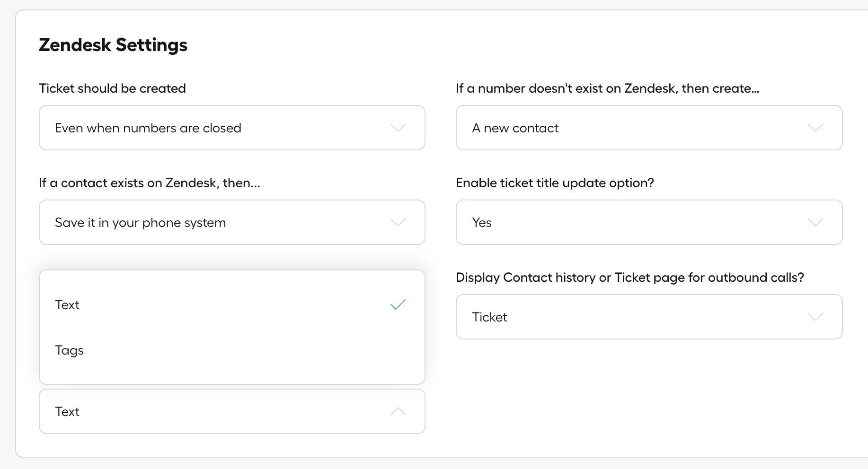
Task: Click the chevron beside 'Even when numbers are closed'
Action: (398, 128)
